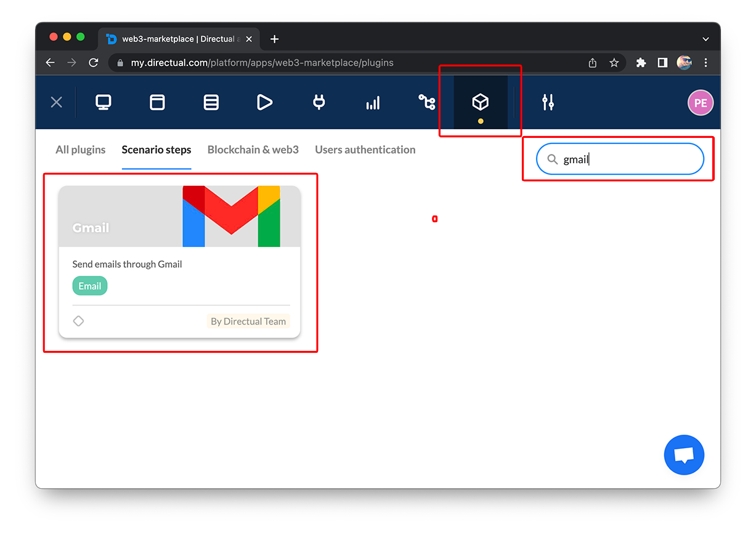Open the Users authentication tab
Image resolution: width=756 pixels, height=535 pixels.
(x=365, y=150)
